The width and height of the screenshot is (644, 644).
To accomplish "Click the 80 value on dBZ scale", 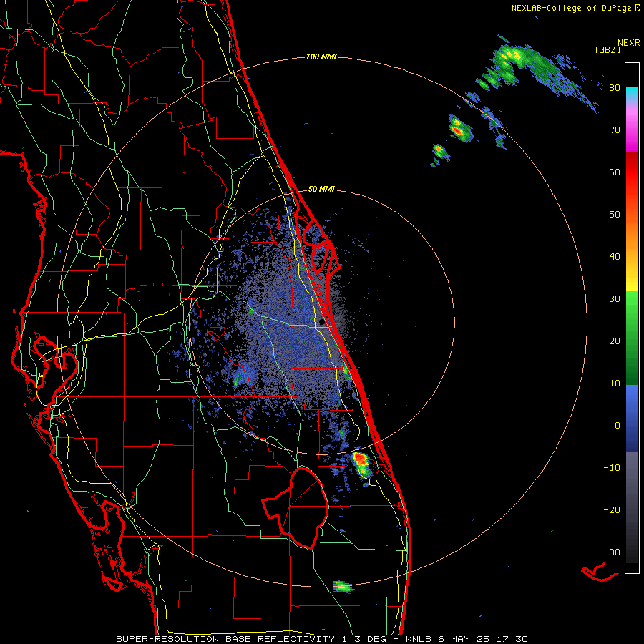I will click(615, 88).
